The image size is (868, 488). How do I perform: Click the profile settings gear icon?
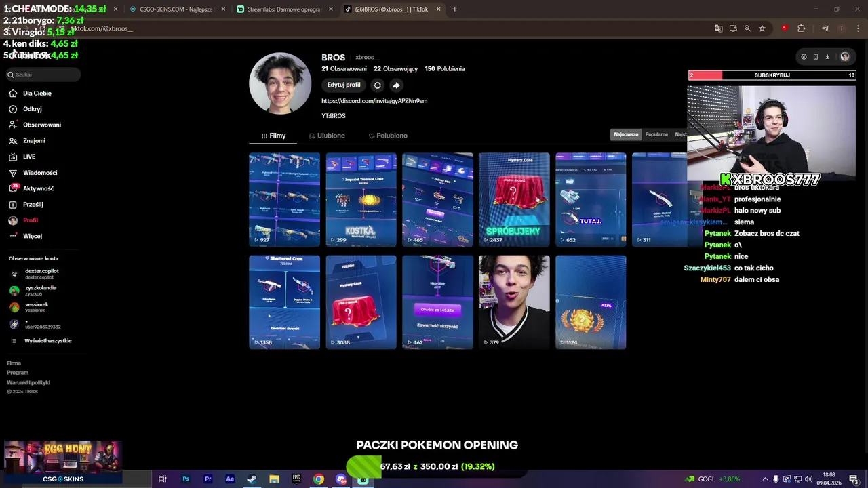click(378, 85)
